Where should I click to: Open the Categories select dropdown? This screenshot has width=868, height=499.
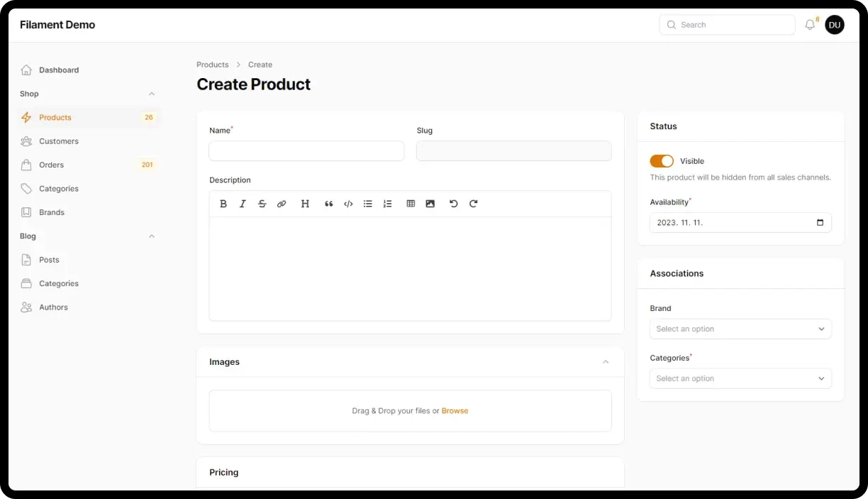[740, 378]
